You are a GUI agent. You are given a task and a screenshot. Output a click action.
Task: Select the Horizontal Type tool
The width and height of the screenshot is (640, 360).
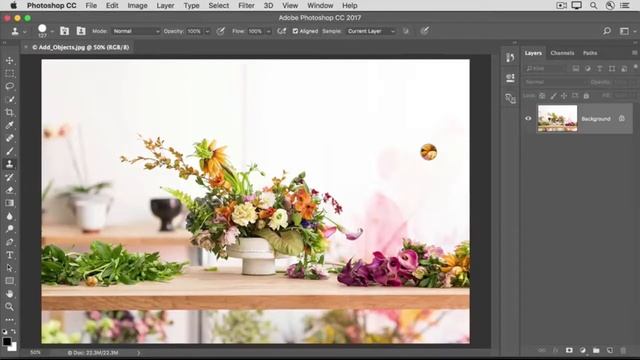(x=9, y=255)
